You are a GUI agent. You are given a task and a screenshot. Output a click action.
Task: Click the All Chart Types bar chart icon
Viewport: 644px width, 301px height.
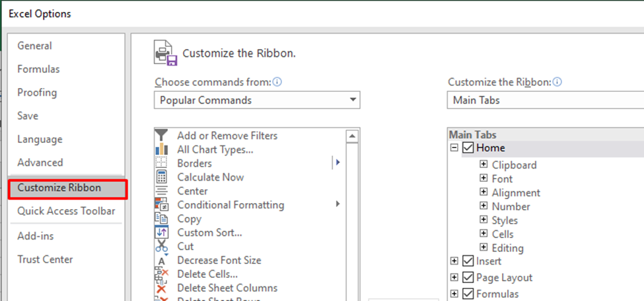(x=161, y=150)
